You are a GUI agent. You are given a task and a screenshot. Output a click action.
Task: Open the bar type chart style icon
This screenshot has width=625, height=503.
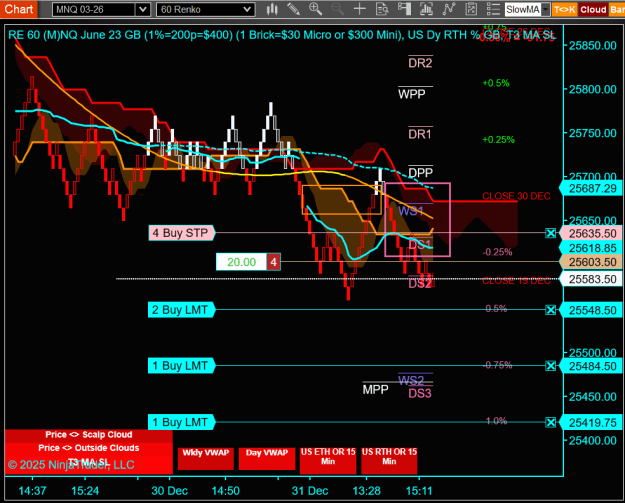[272, 9]
